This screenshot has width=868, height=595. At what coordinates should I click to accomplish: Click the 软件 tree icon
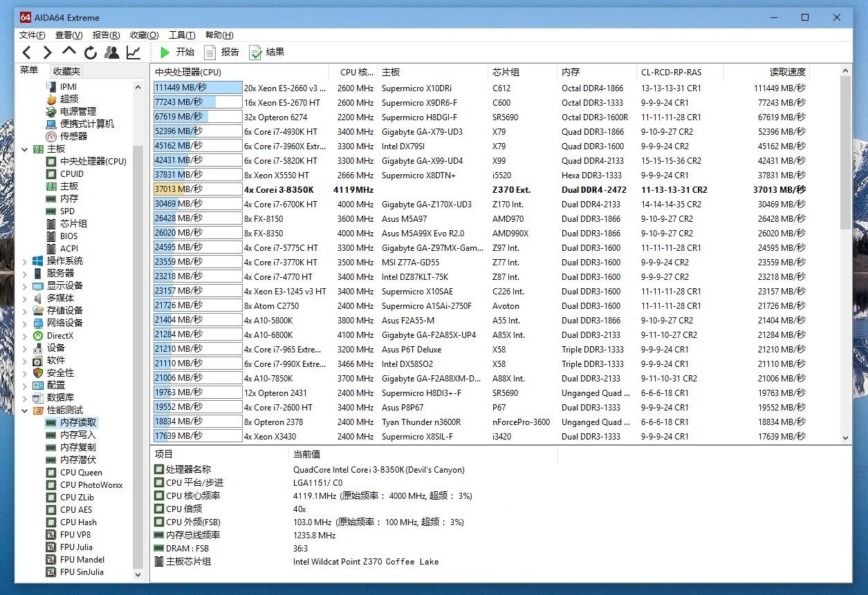(x=38, y=360)
